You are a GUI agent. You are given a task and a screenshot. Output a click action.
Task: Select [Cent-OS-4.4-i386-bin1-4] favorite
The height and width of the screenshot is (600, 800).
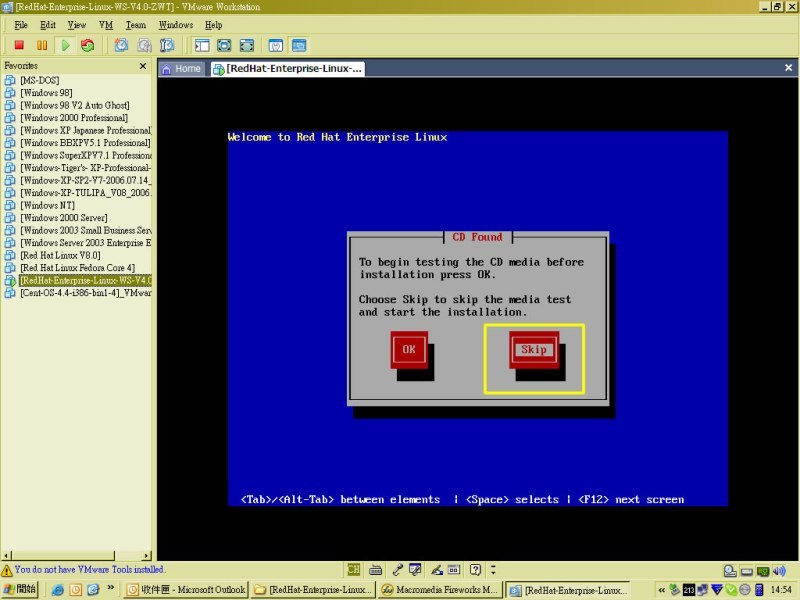[86, 293]
